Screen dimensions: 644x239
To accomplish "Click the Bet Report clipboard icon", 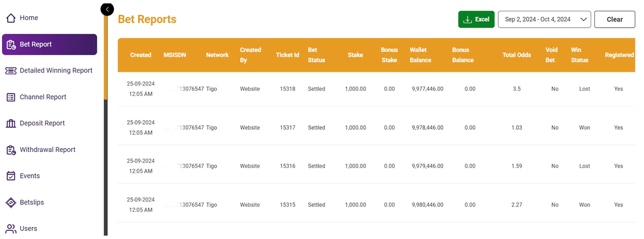I will click(x=11, y=44).
